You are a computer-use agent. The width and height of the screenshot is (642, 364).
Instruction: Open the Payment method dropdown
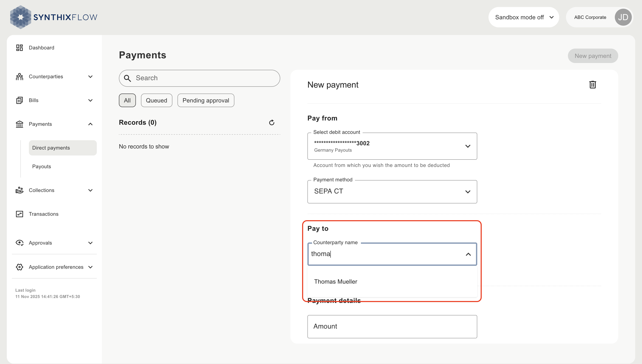coord(392,192)
